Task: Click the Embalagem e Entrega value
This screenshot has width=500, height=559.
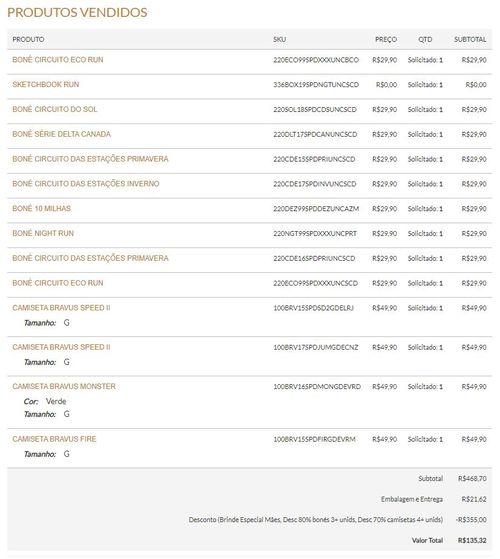Action: click(474, 499)
